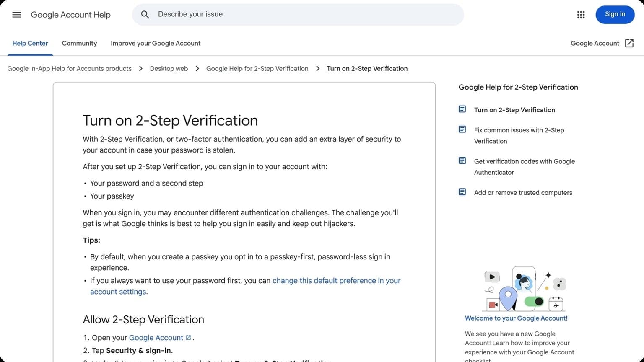This screenshot has height=362, width=644.
Task: Click the document icon beside Turn on 2-Step Verification
Action: 462,109
